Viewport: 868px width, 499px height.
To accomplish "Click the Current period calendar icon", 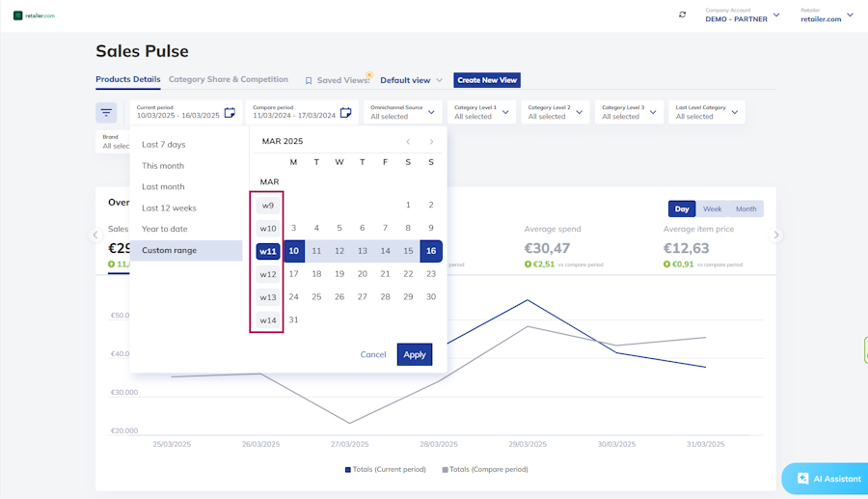I will (230, 113).
